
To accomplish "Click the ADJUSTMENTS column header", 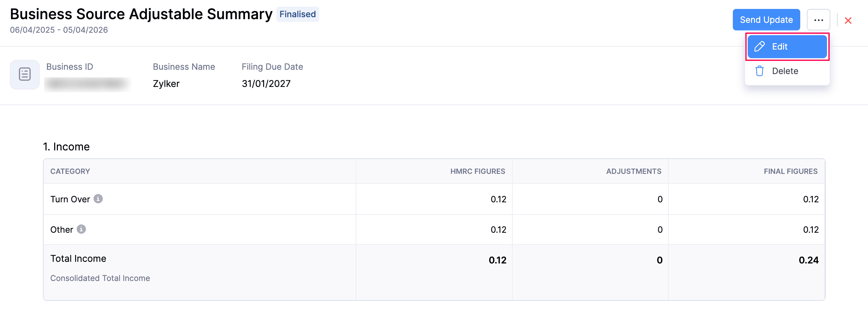I will pyautogui.click(x=633, y=171).
